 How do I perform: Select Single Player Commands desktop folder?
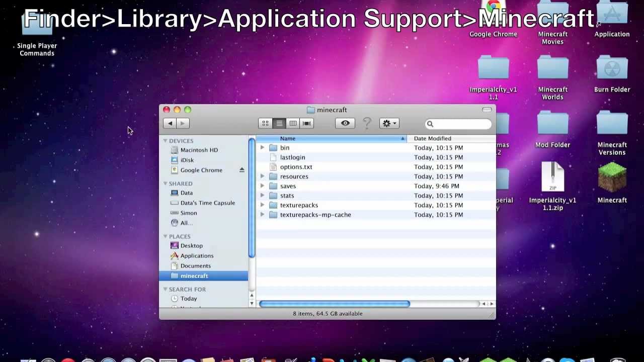37,34
